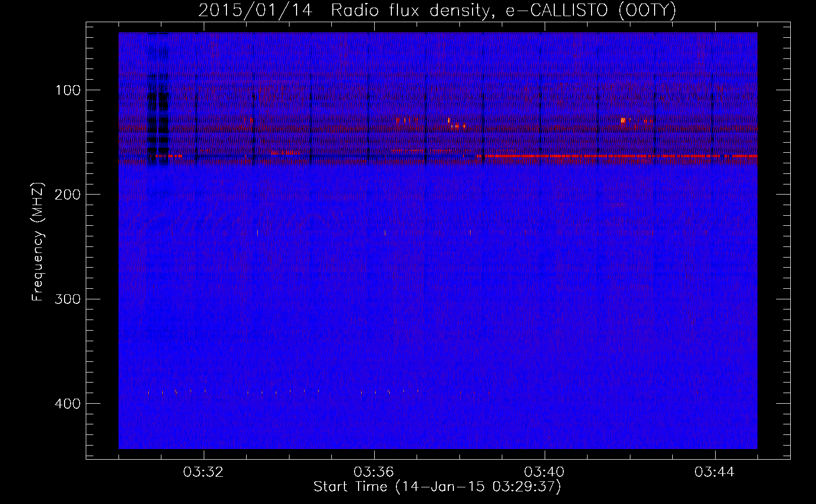Image resolution: width=816 pixels, height=504 pixels.
Task: Click the plot title '2015/01/14 Radio flux density, e-CALLISTO (OOTY)'
Action: 437,10
